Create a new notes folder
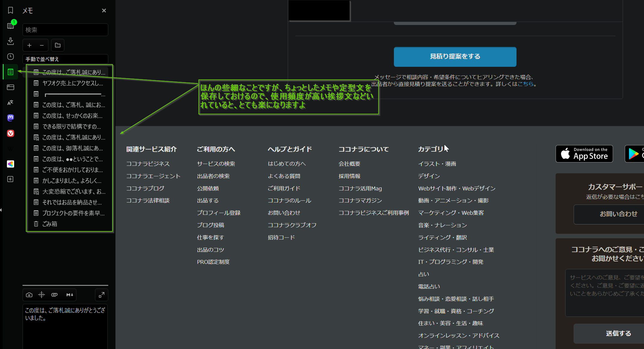The image size is (644, 349). click(58, 45)
